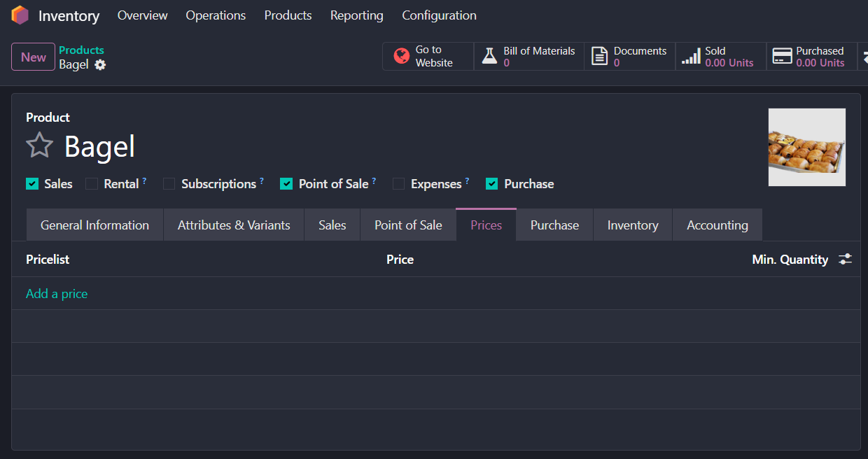Click the Sold units bar chart icon
868x459 pixels.
click(x=691, y=57)
